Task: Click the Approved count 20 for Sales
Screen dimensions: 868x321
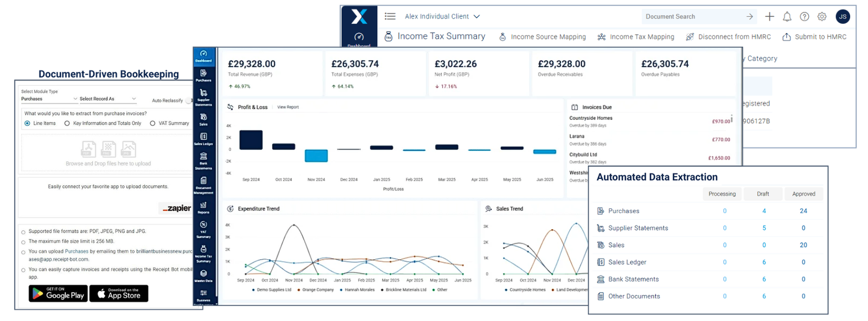Action: [x=803, y=245]
